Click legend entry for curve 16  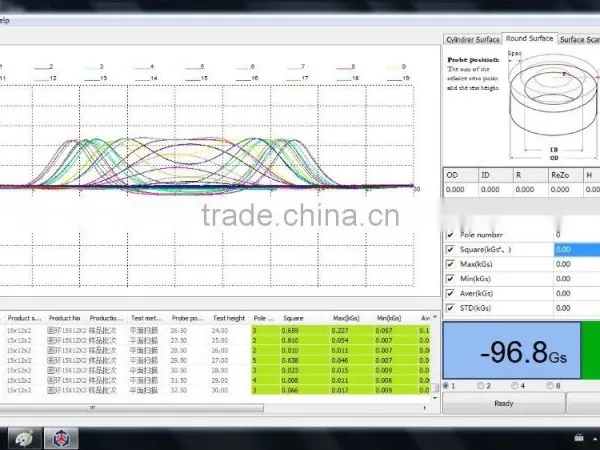click(x=247, y=78)
